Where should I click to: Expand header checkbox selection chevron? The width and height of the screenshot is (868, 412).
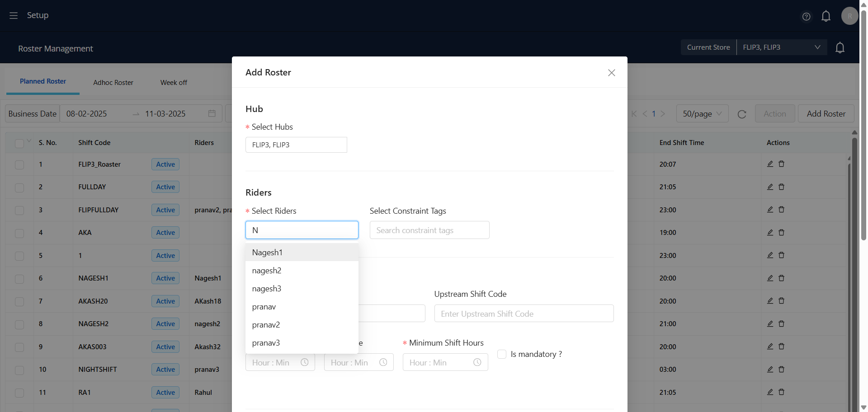click(29, 141)
